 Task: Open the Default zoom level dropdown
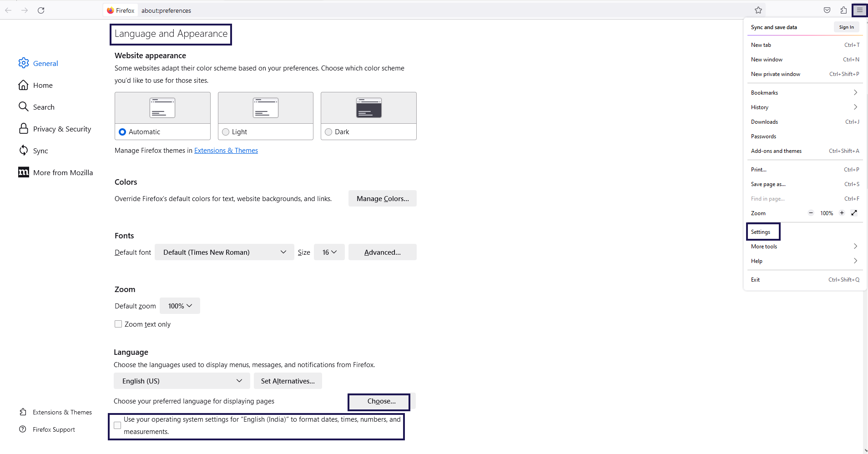pyautogui.click(x=180, y=306)
